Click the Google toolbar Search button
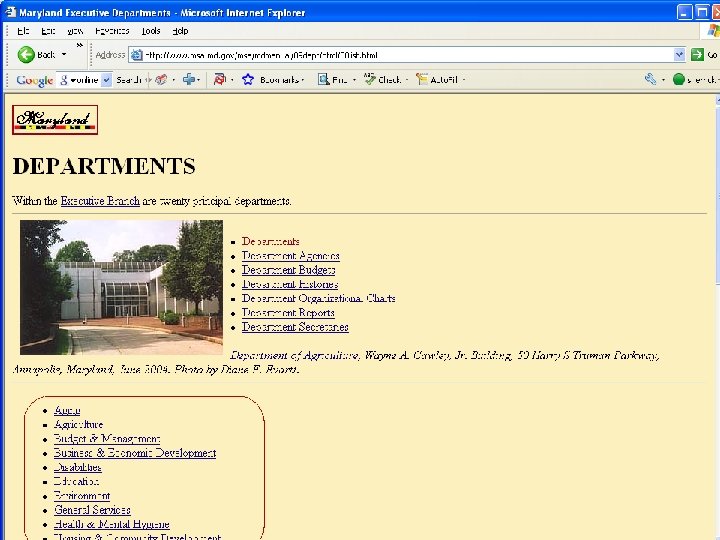 (x=129, y=80)
